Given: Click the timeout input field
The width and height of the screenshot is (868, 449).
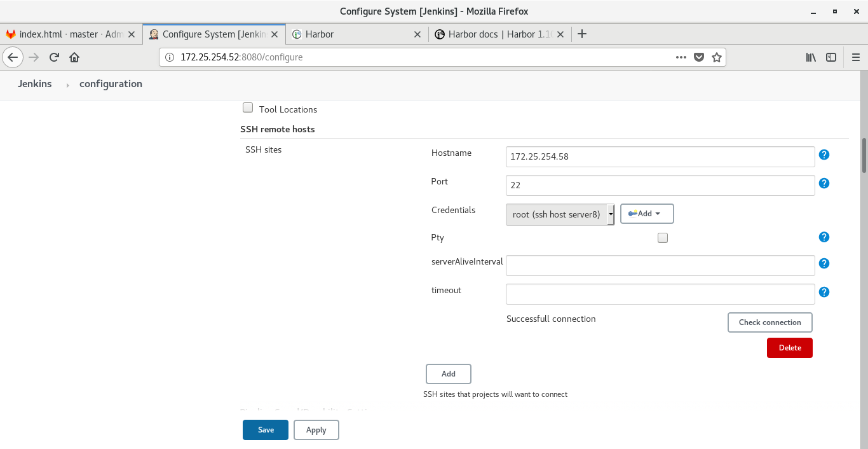Looking at the screenshot, I should point(660,294).
